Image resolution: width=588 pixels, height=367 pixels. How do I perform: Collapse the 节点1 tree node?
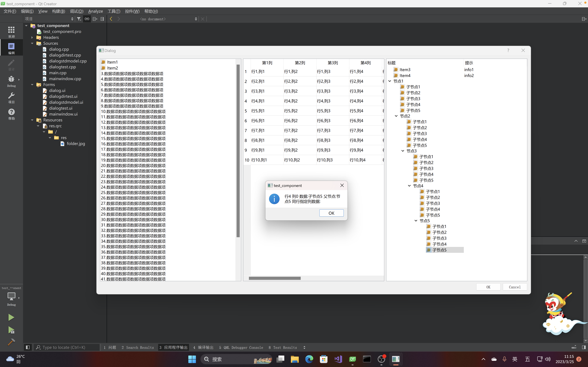click(390, 81)
